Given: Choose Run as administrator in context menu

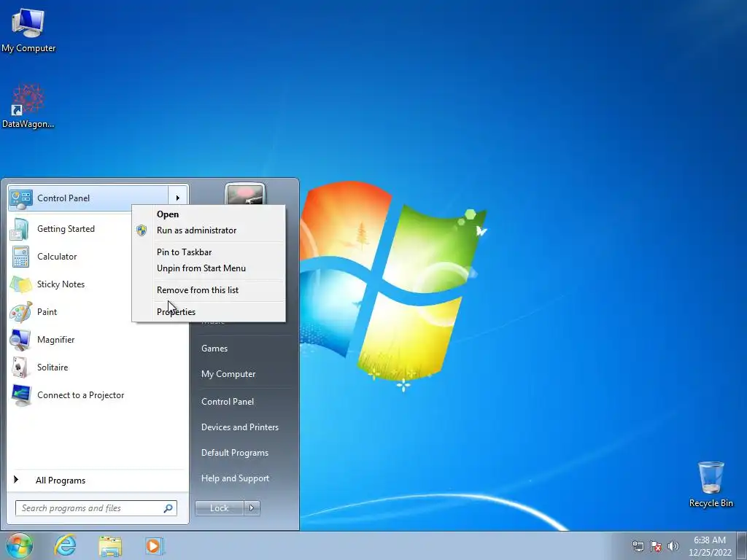Looking at the screenshot, I should pyautogui.click(x=196, y=230).
